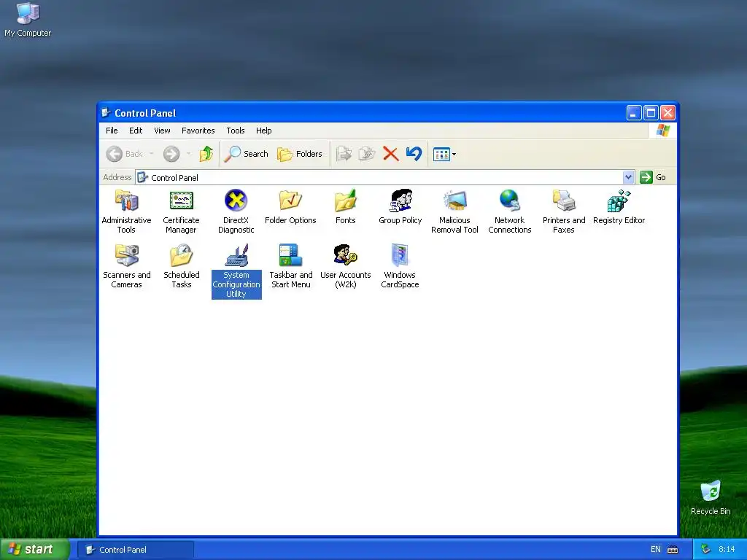Screen dimensions: 747x560
Task: Open the Help menu
Action: 263,131
